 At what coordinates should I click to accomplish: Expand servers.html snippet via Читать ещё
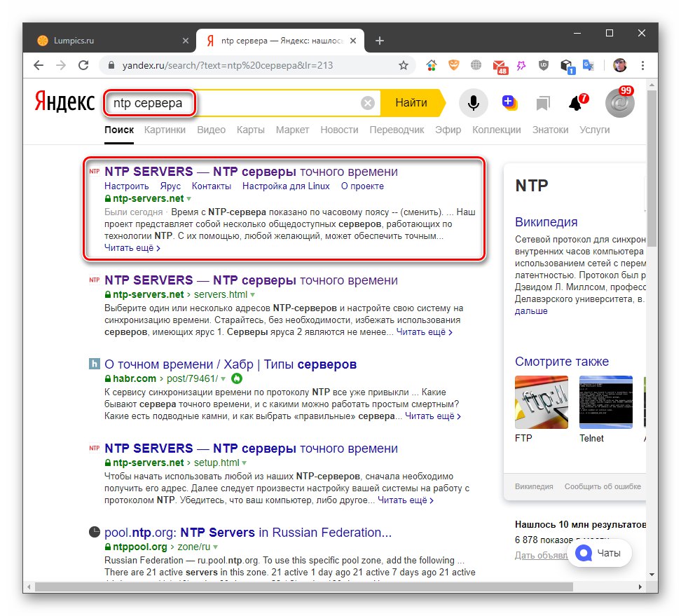pos(425,332)
